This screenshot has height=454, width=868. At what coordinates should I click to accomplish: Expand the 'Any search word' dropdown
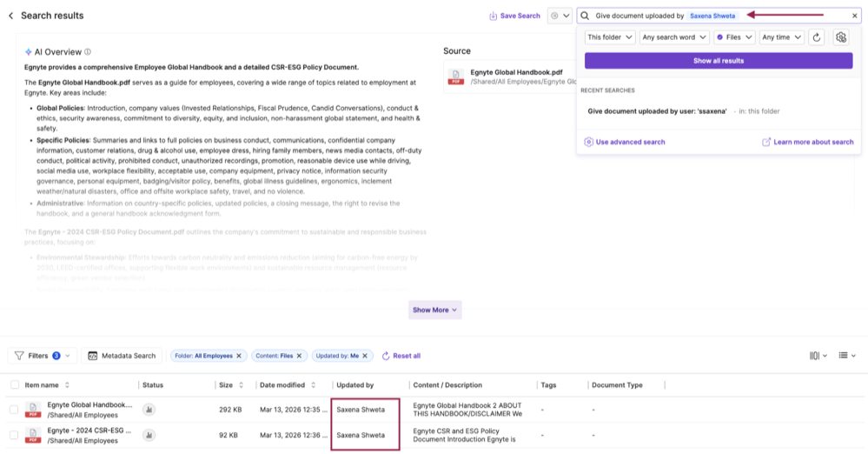673,37
